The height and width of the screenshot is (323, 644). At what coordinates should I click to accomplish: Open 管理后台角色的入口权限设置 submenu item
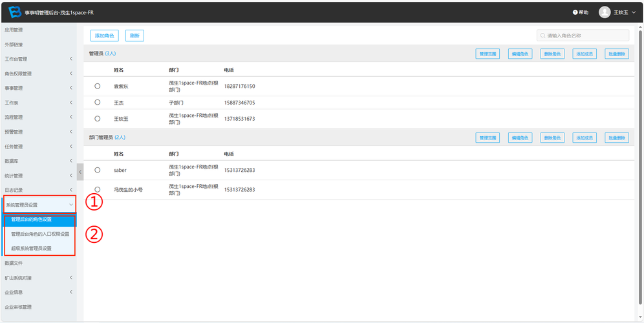tap(40, 234)
